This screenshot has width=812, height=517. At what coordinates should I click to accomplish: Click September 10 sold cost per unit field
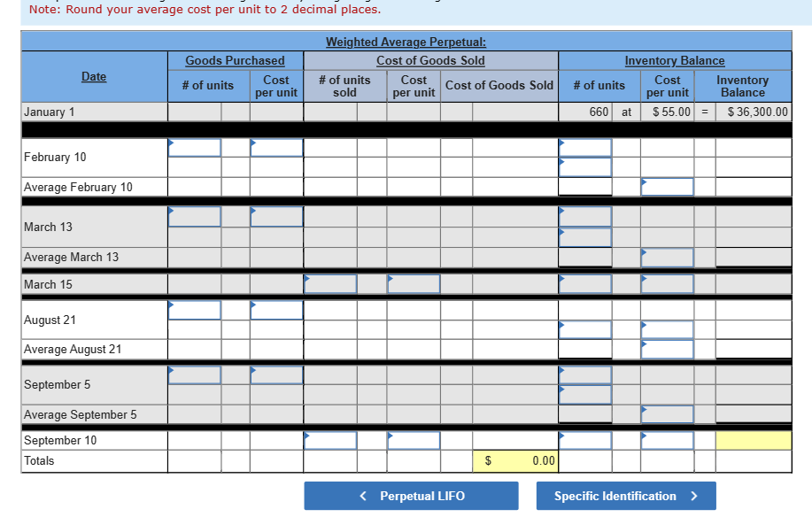click(414, 440)
